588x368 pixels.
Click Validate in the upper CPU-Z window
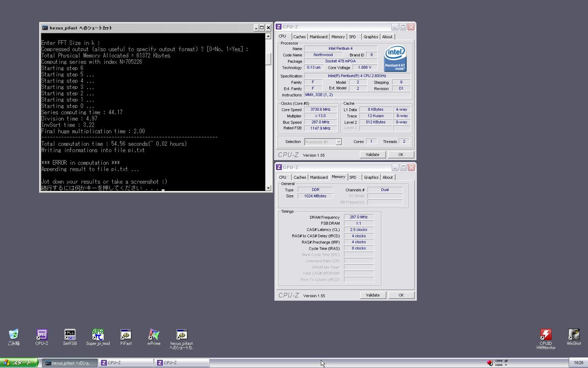[372, 155]
